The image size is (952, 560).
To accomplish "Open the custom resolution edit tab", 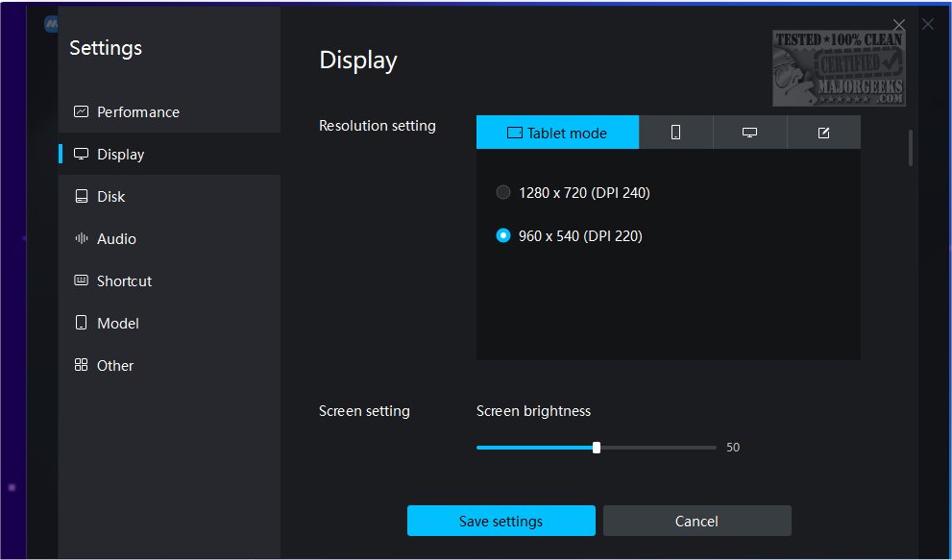I will (x=824, y=133).
